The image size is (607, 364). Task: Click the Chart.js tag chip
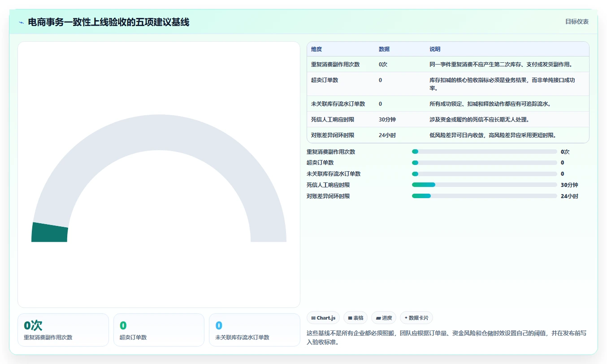323,318
